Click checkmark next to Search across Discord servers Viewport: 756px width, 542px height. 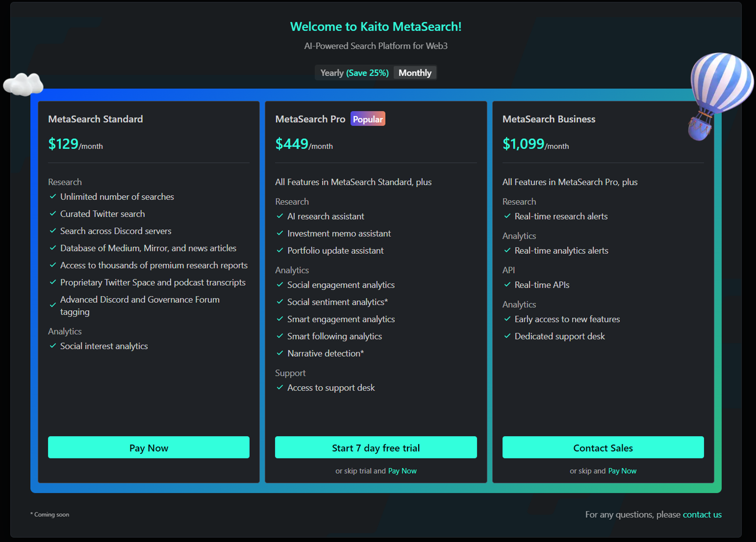coord(53,231)
